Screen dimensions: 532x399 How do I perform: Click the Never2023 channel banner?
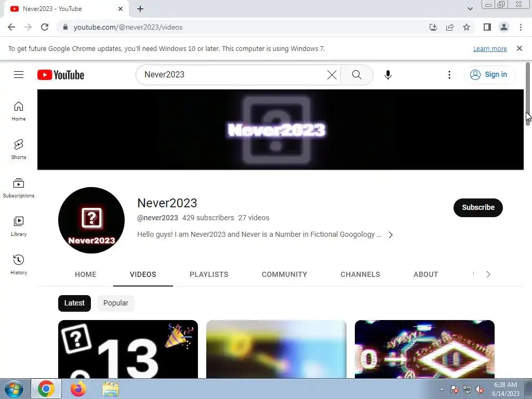coord(280,129)
